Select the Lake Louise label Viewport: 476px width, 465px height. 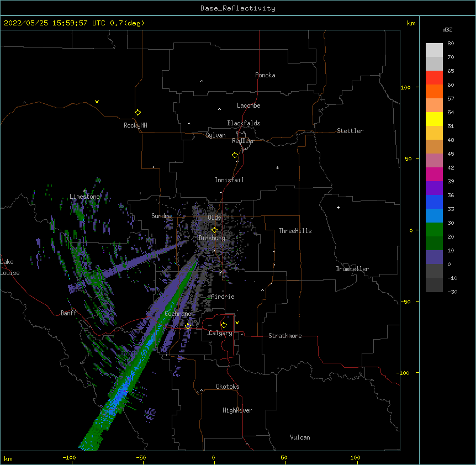[x=9, y=267]
